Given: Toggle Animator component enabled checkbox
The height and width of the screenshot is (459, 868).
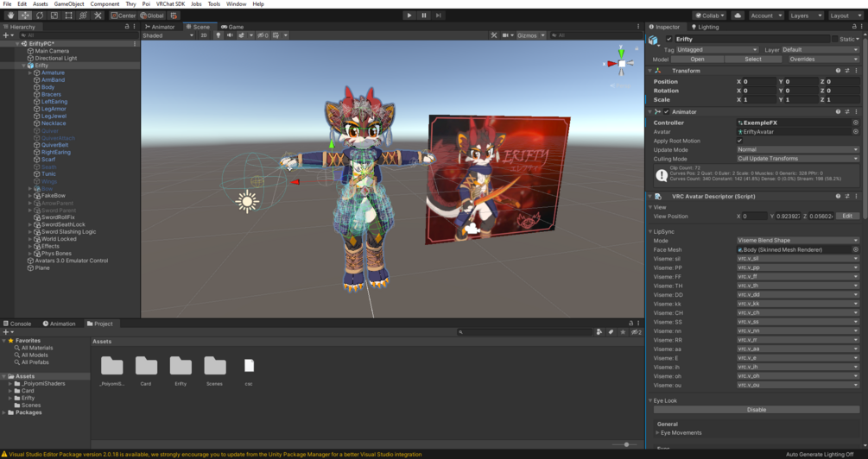Looking at the screenshot, I should pos(667,111).
